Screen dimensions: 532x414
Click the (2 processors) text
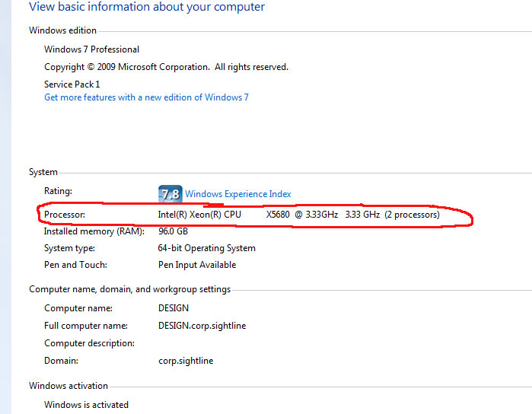pos(412,215)
